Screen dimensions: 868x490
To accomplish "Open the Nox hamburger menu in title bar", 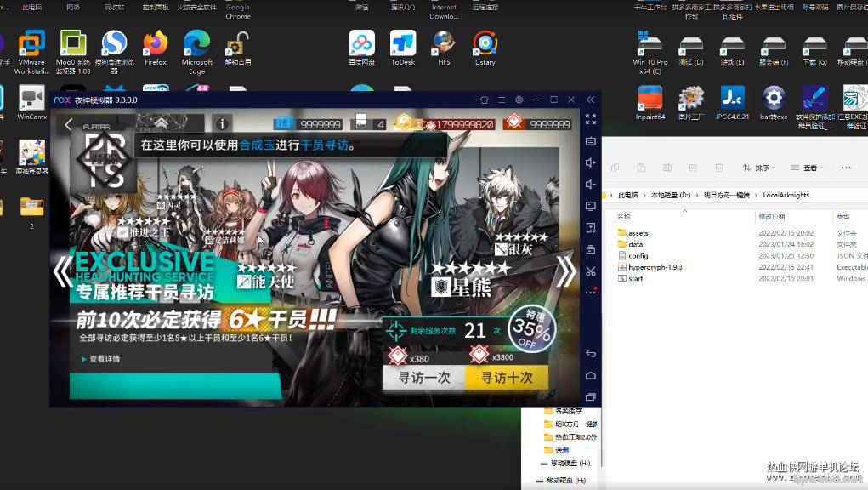I will coord(502,100).
